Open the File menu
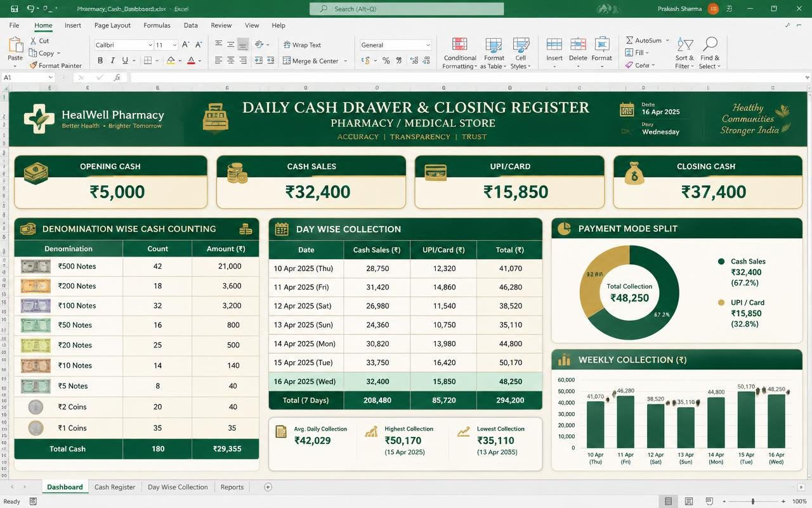 [x=14, y=25]
